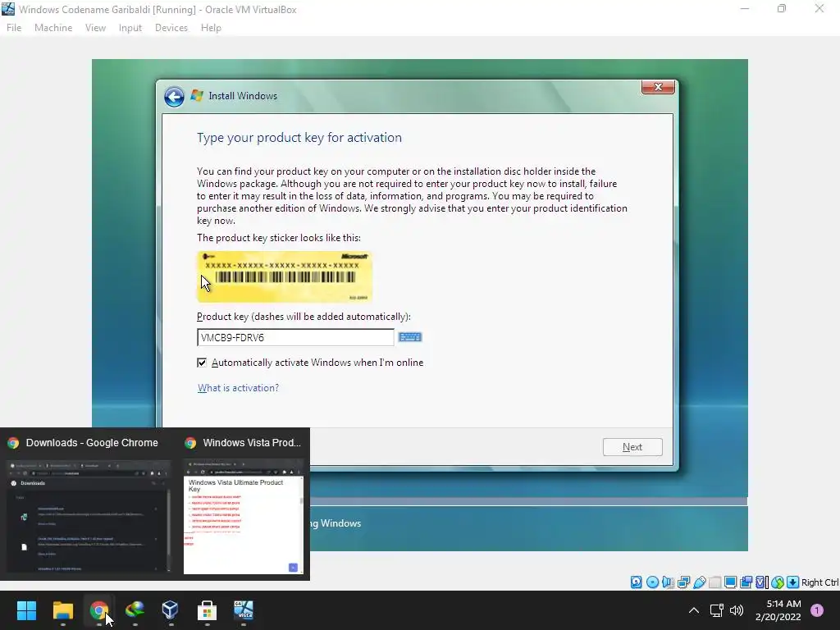Click the heading Type your product key for activation
This screenshot has width=840, height=630.
[x=299, y=138]
